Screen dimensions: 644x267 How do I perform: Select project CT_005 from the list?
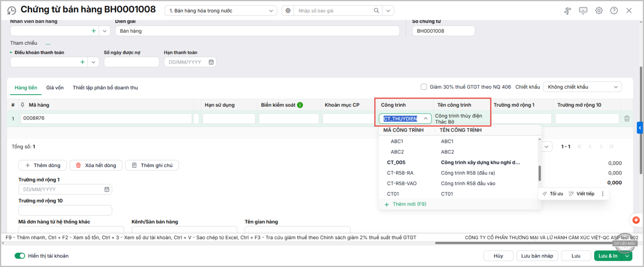pos(458,162)
